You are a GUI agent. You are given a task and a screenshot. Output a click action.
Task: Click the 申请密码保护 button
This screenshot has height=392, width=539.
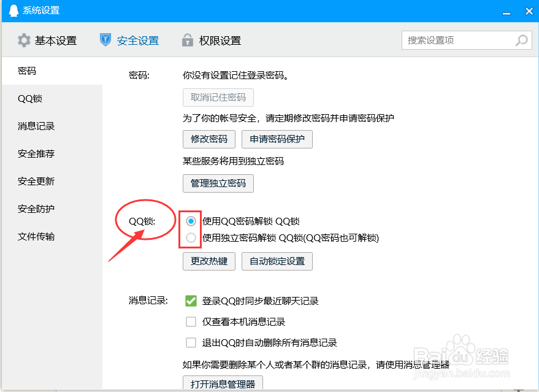[277, 139]
